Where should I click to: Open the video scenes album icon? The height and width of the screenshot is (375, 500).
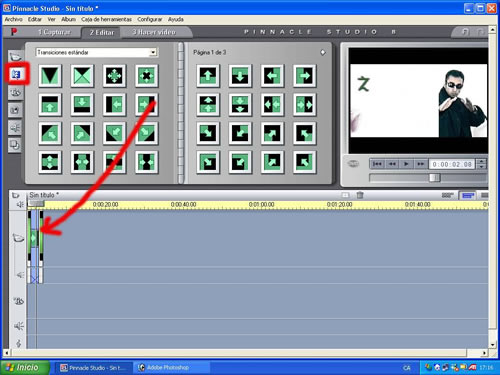pos(16,56)
